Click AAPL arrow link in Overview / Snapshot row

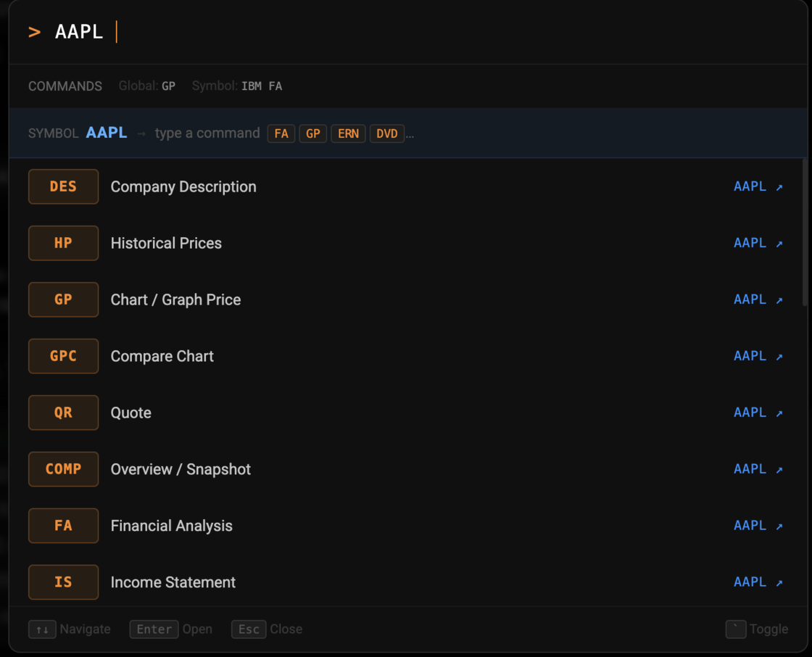[758, 469]
